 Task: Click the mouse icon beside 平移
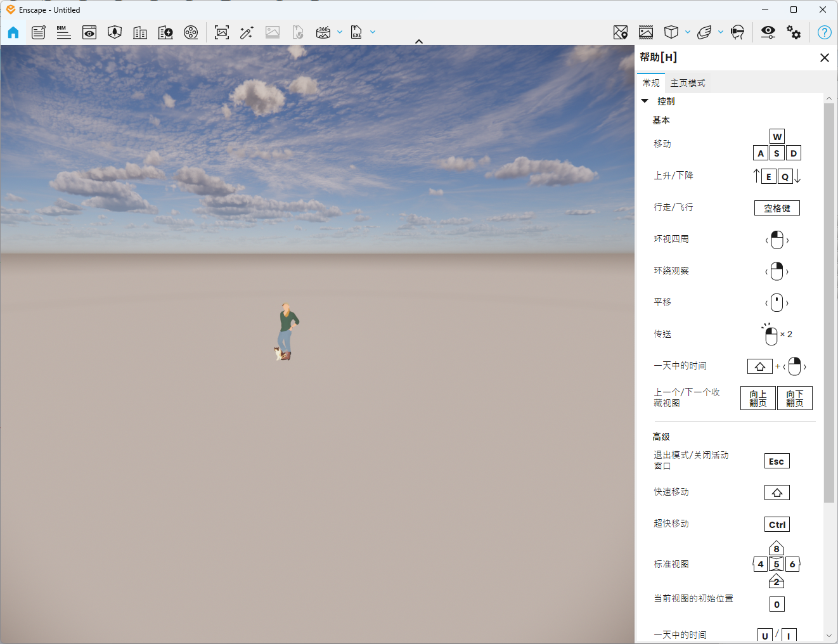(x=777, y=303)
